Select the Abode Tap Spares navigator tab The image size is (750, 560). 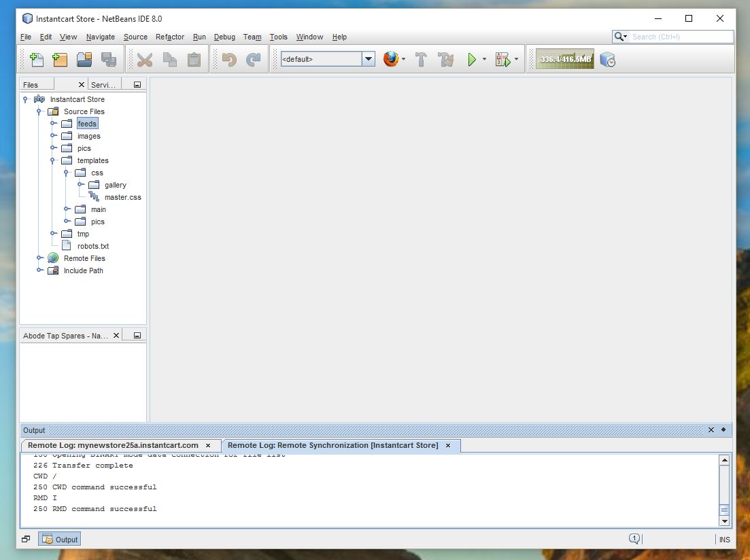[65, 336]
